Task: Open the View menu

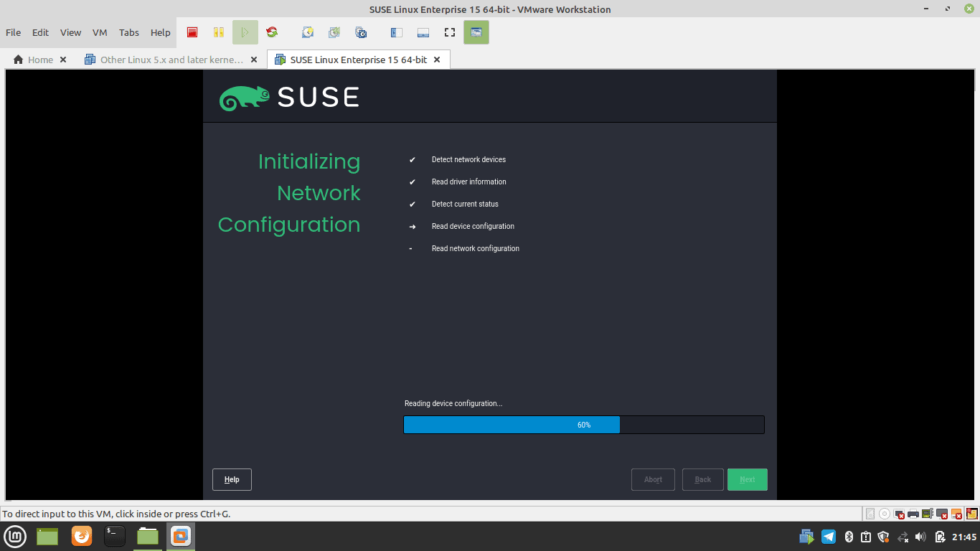Action: pyautogui.click(x=70, y=32)
